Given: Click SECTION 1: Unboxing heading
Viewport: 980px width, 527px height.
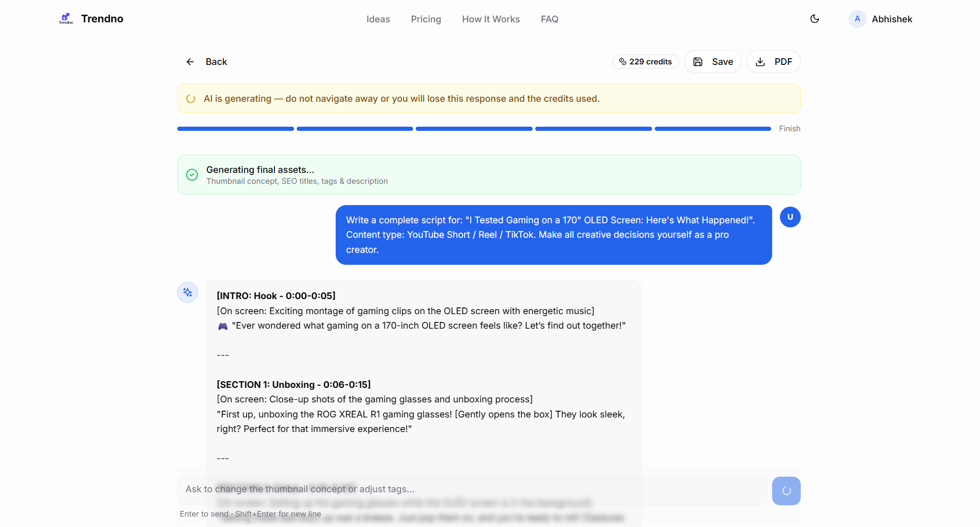Looking at the screenshot, I should [x=294, y=385].
